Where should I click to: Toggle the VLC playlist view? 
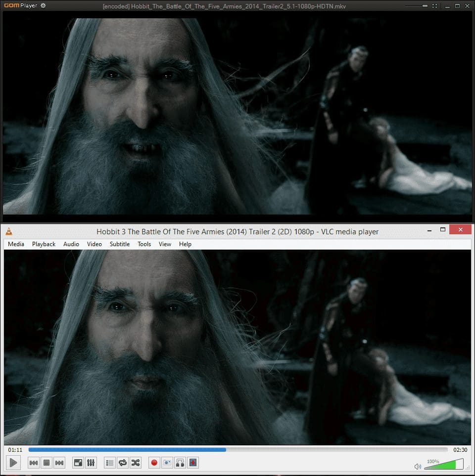tap(110, 463)
